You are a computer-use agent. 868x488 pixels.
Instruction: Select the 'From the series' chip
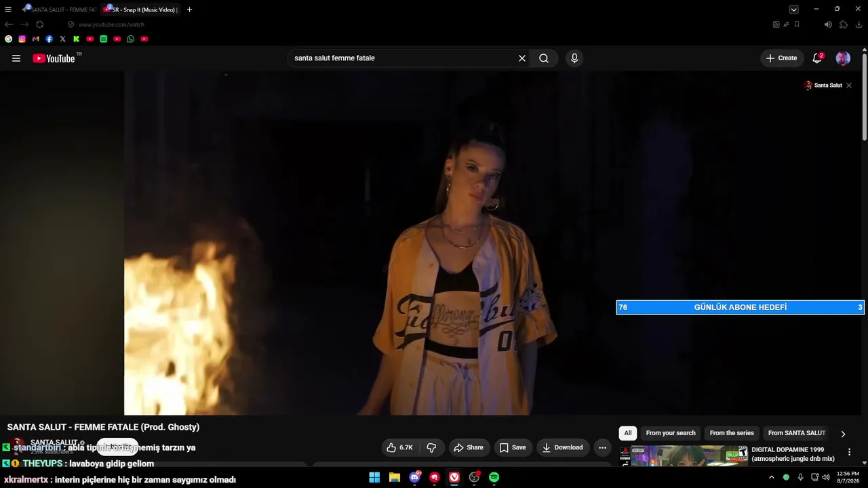click(732, 433)
